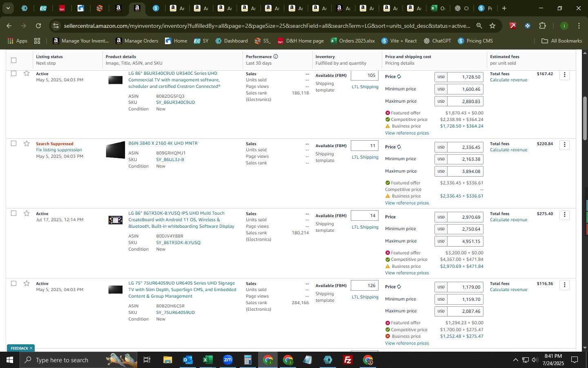The height and width of the screenshot is (368, 588).
Task: Open the taskbar notification center
Action: pos(574,360)
